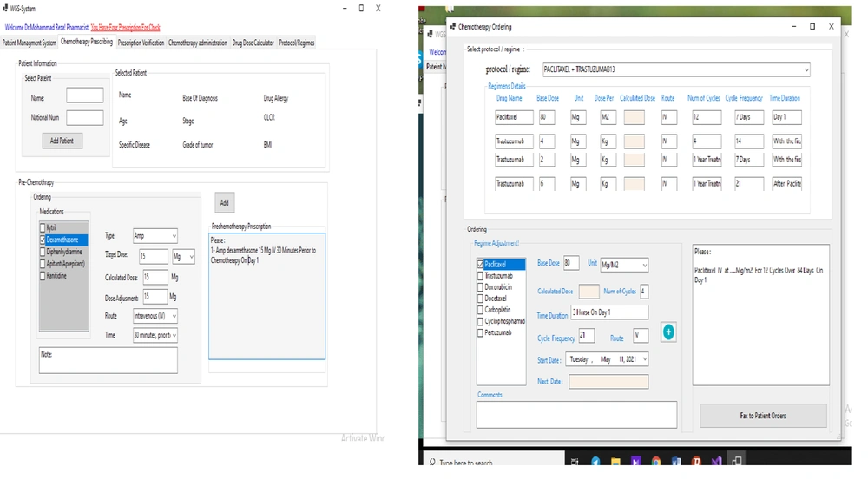Select the Cyclophosphamid checkbox
This screenshot has height=486, width=868.
[481, 321]
